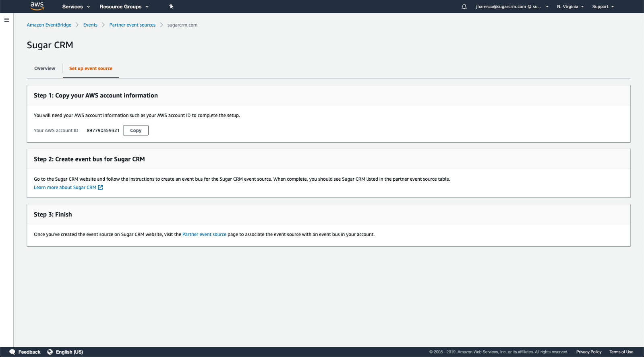The height and width of the screenshot is (357, 644).
Task: Switch to the Overview tab
Action: pos(45,68)
